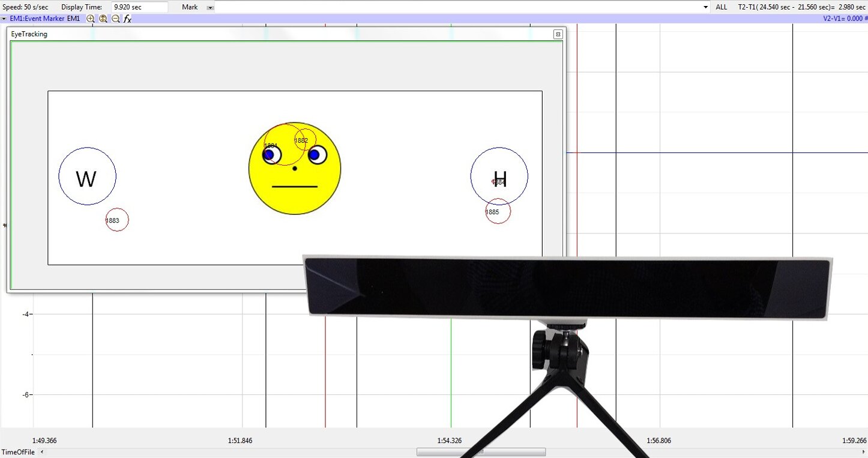Select the H target circle
The width and height of the screenshot is (868, 458).
(499, 176)
